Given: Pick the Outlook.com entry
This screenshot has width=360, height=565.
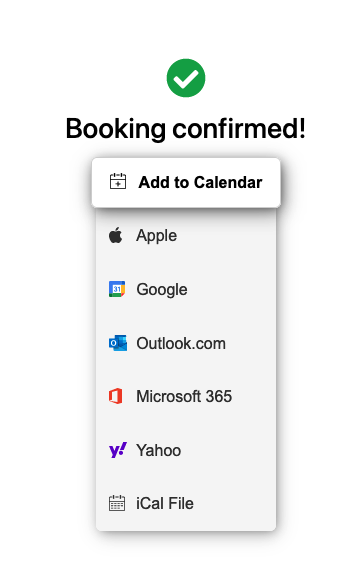Looking at the screenshot, I should point(186,343).
